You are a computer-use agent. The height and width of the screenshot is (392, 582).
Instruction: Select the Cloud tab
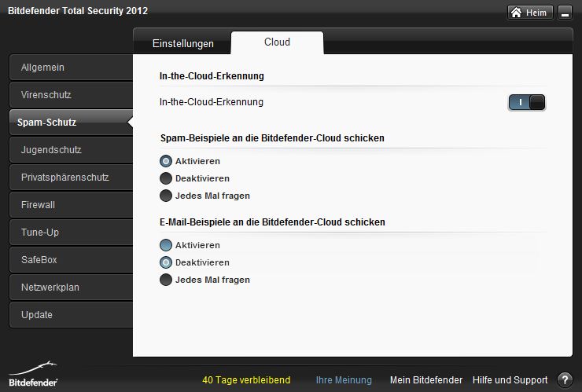pos(277,42)
